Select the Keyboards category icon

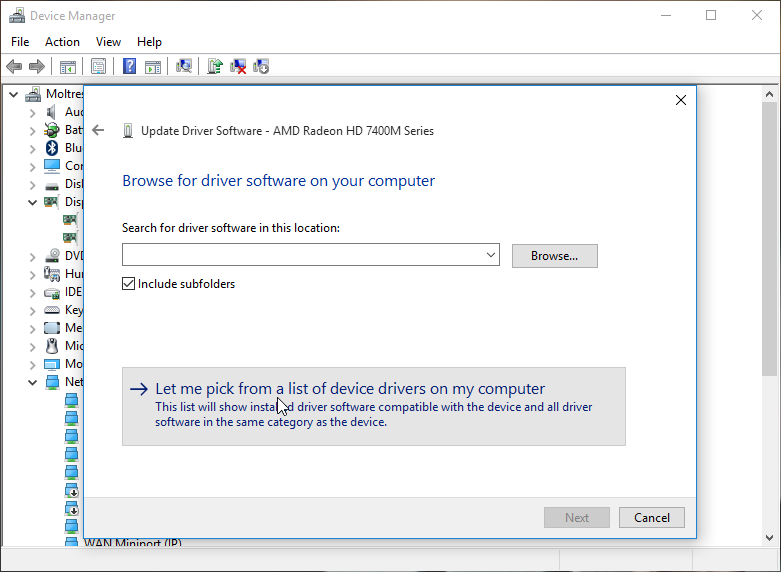[52, 310]
